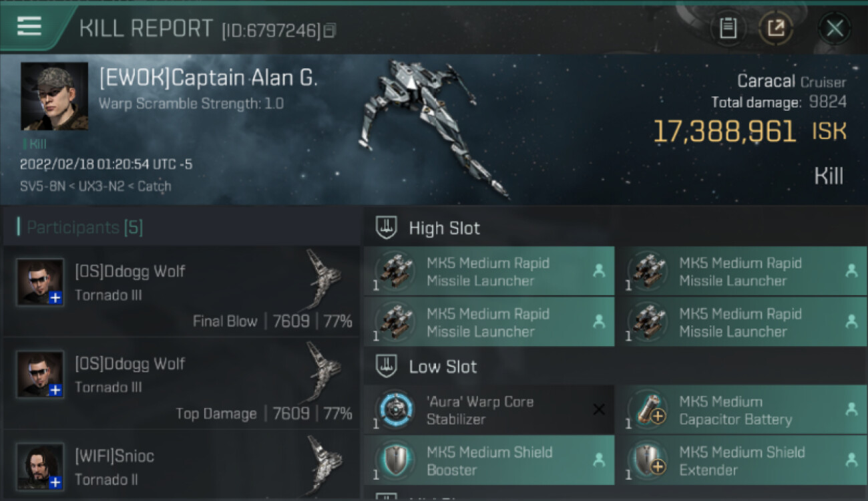The width and height of the screenshot is (868, 501).
Task: Click the X on Warp Core Stabilizer
Action: coord(599,409)
